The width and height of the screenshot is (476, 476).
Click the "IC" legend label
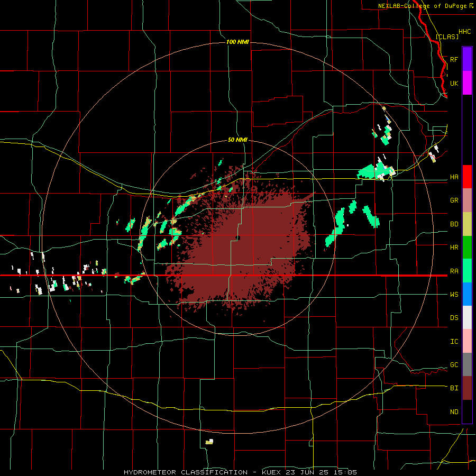coord(454,342)
